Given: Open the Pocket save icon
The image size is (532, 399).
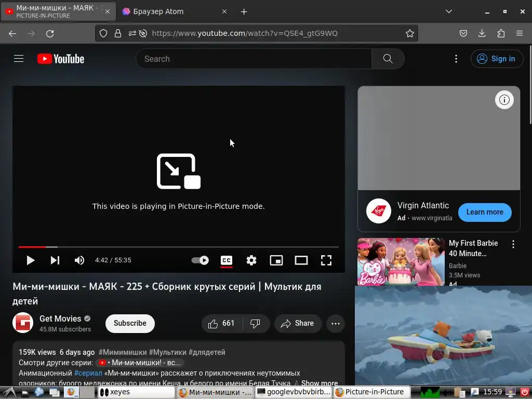Looking at the screenshot, I should (x=463, y=33).
